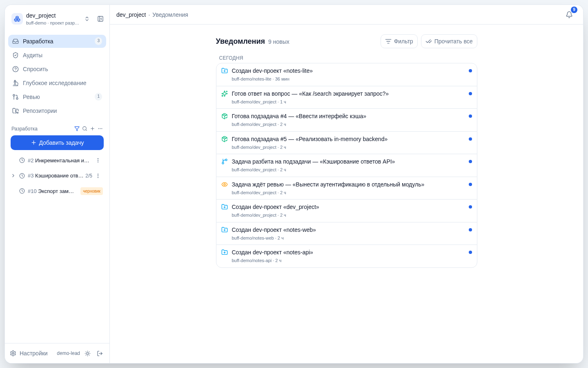
Task: Click folder icon of notes-web notification
Action: pos(225,230)
